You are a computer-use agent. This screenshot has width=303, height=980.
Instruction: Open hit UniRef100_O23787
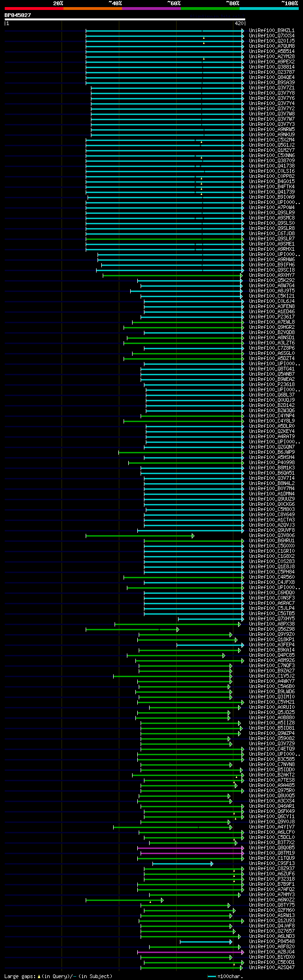click(272, 72)
